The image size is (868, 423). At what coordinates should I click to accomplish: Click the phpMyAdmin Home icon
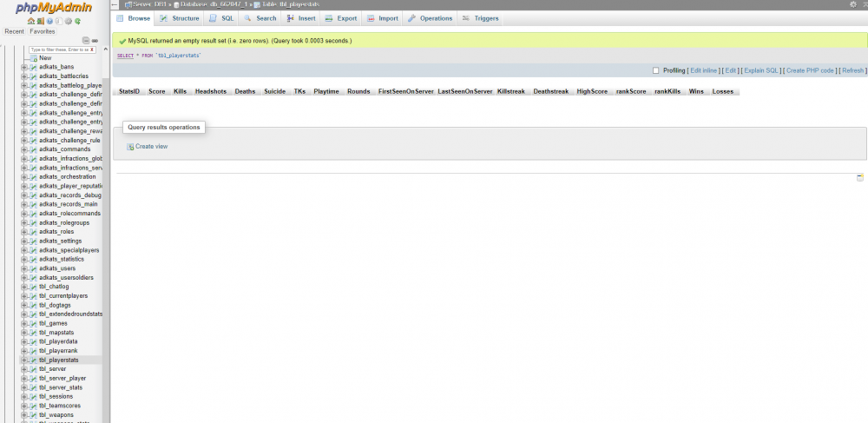pyautogui.click(x=30, y=21)
